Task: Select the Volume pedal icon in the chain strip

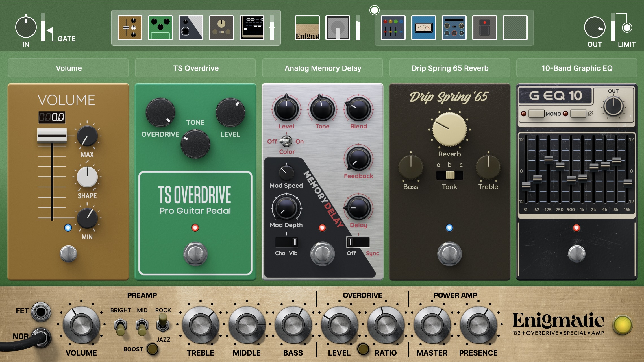Action: click(x=130, y=27)
